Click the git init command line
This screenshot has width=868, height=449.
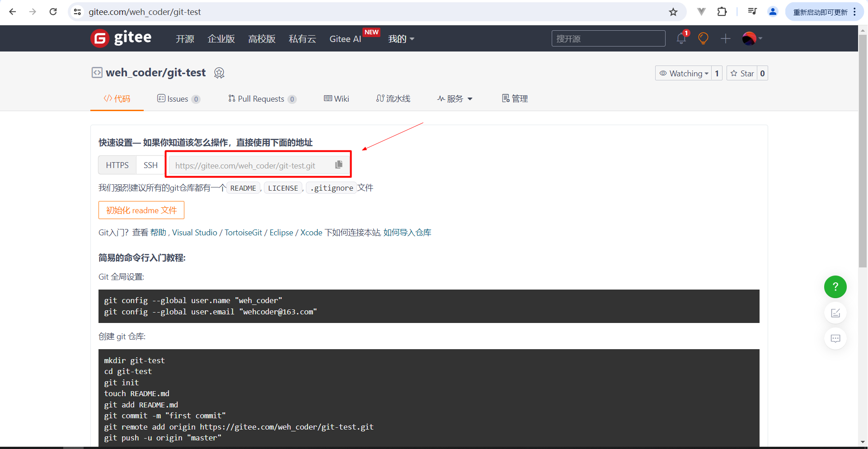[x=121, y=383]
